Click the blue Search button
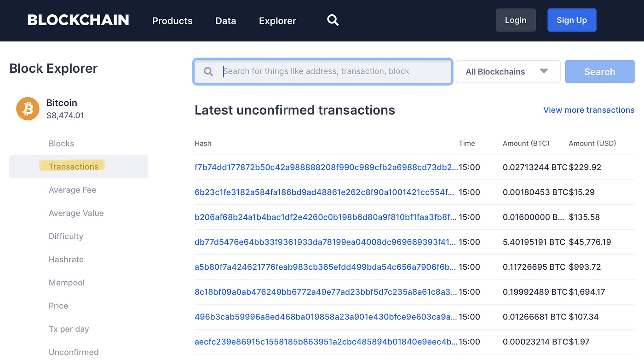644x360 pixels. (600, 72)
